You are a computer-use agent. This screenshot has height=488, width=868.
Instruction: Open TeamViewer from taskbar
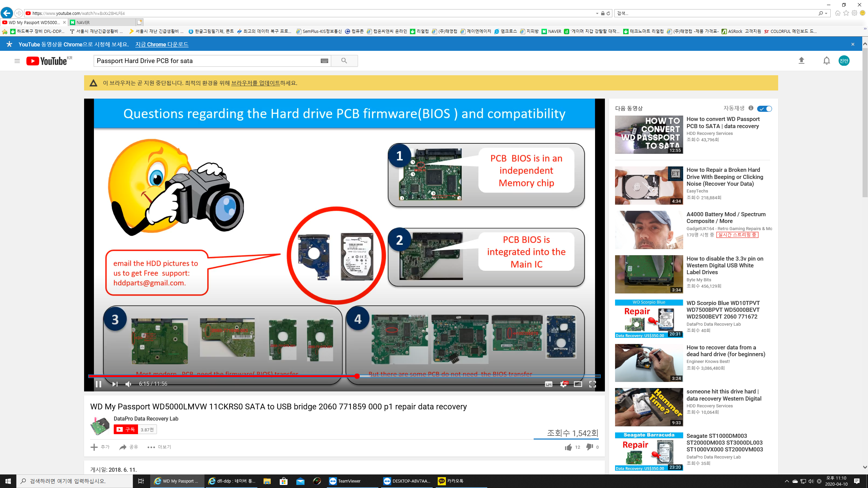click(x=353, y=481)
